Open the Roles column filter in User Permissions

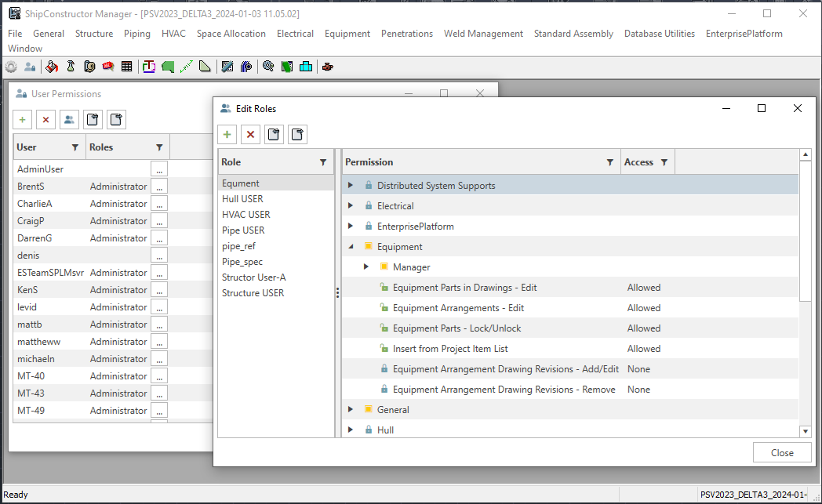[x=159, y=147]
